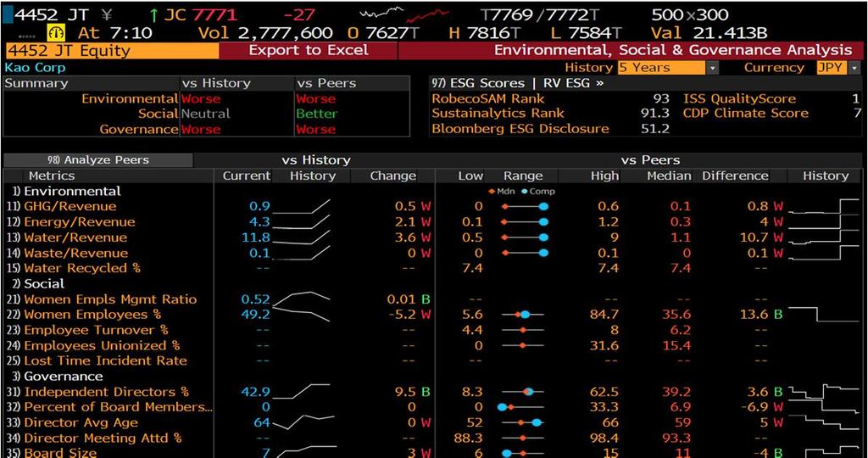Click the Difference column header
The height and width of the screenshot is (458, 868).
(x=735, y=176)
